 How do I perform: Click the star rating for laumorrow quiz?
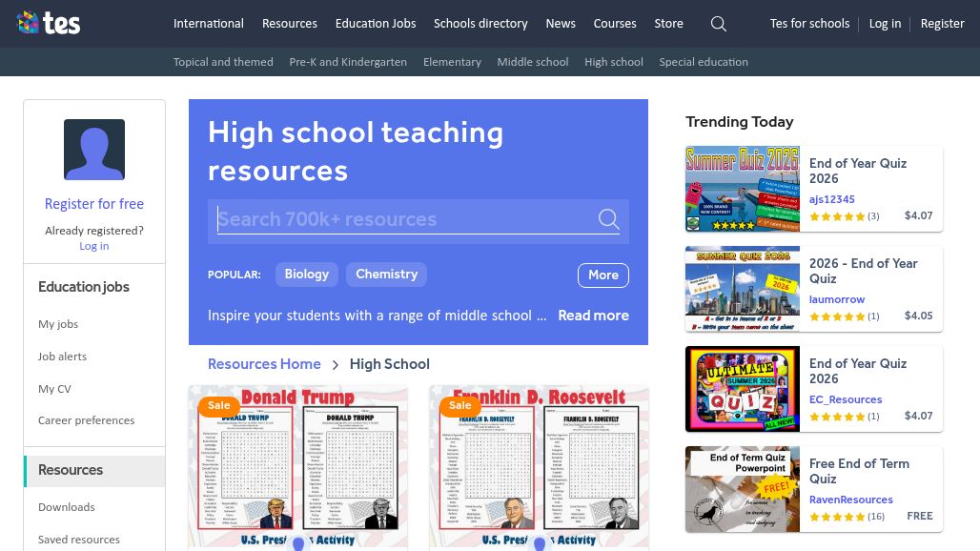click(x=837, y=316)
